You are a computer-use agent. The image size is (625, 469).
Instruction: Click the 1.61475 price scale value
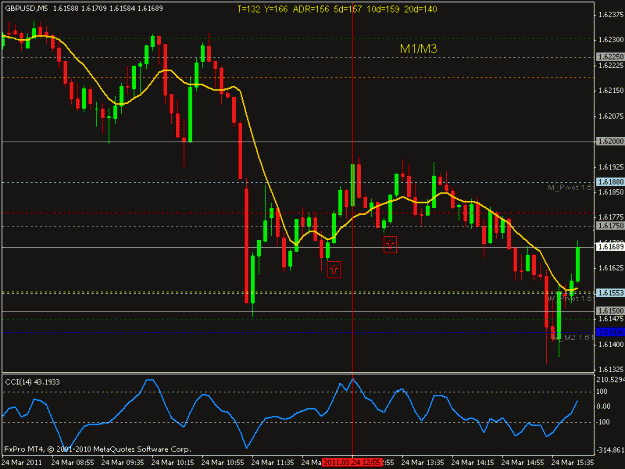click(x=611, y=319)
